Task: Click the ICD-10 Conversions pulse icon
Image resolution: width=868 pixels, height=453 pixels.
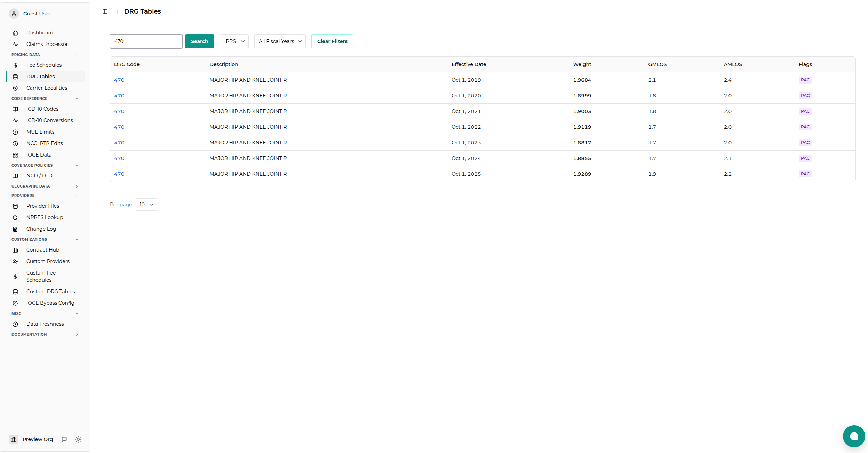Action: point(15,121)
